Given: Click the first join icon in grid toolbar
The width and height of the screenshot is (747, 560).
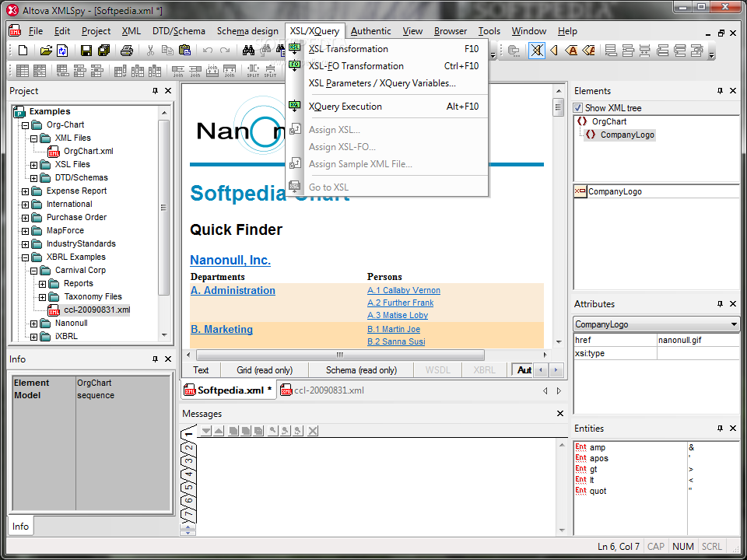Looking at the screenshot, I should coord(178,71).
